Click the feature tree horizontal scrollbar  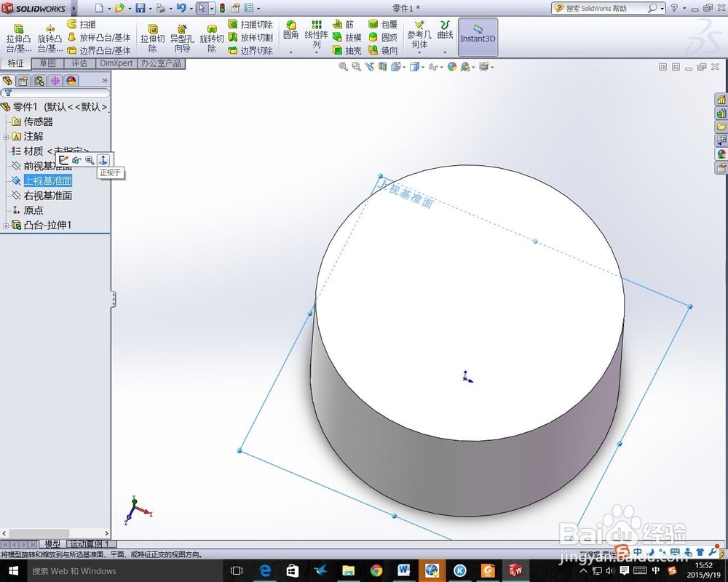55,534
